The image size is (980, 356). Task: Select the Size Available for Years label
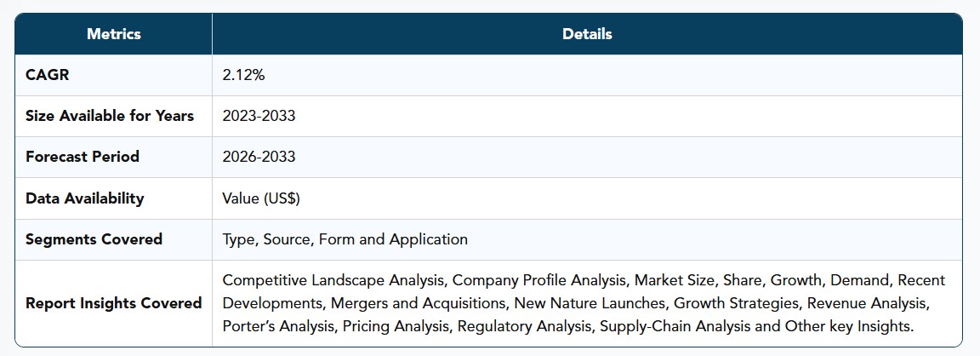coord(110,116)
